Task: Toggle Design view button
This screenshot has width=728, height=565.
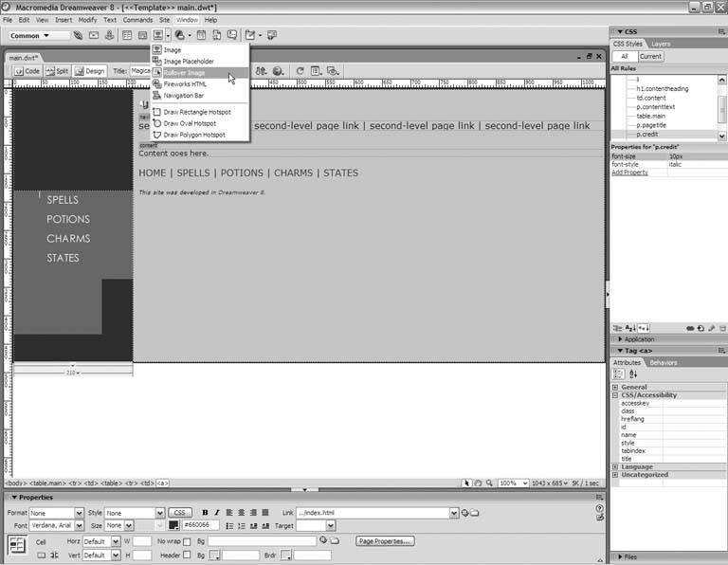Action: (x=91, y=71)
